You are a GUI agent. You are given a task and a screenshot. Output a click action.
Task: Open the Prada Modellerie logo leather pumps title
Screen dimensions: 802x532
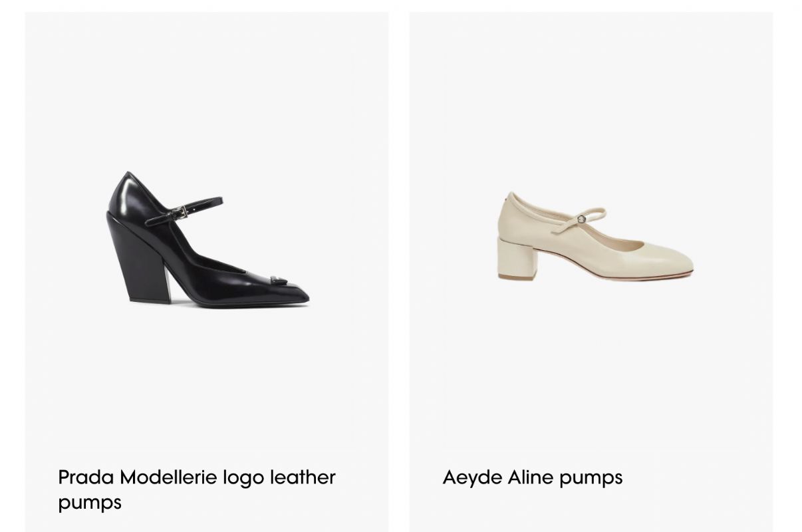197,489
